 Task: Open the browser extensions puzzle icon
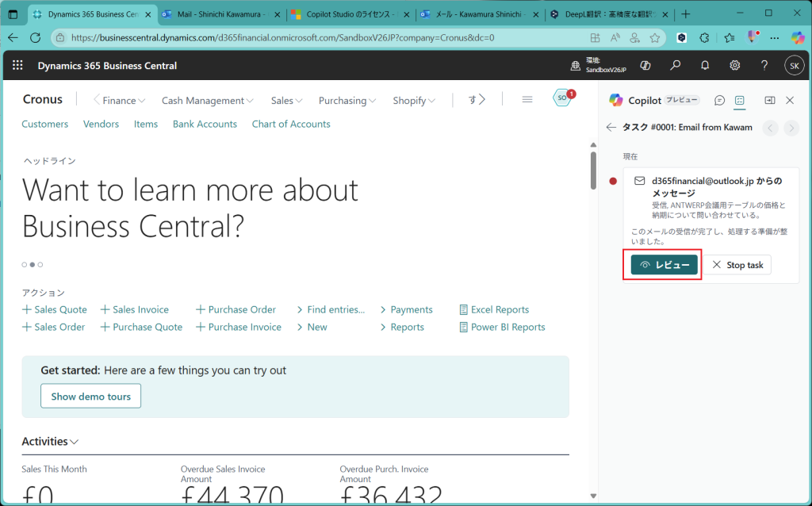pos(704,38)
